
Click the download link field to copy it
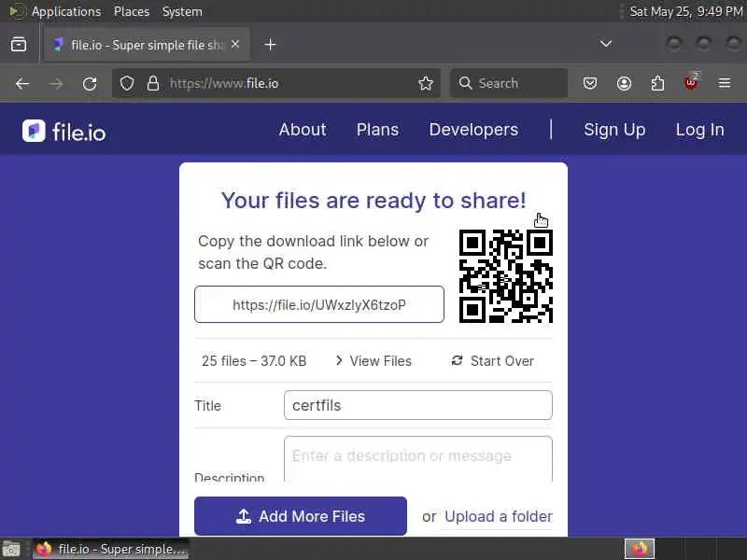click(319, 304)
